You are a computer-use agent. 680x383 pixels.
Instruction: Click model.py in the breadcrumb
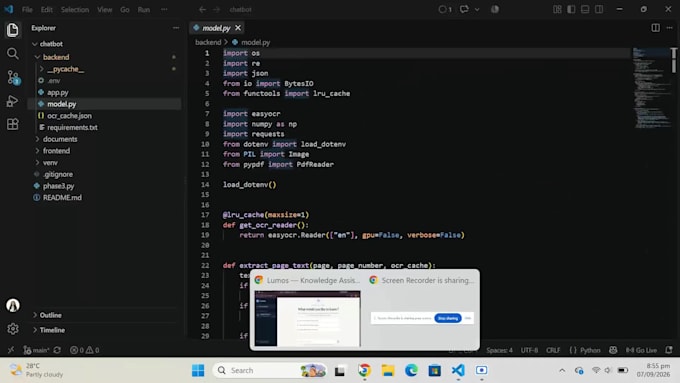click(x=255, y=42)
